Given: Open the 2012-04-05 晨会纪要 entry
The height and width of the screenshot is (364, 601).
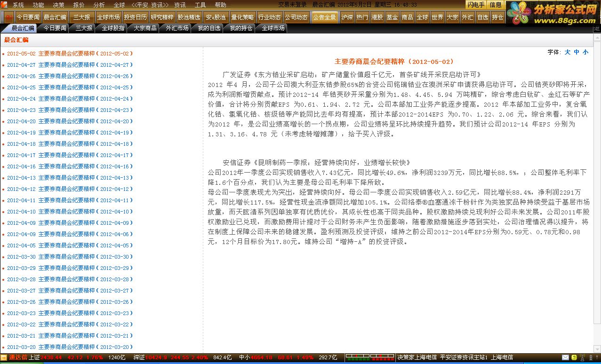Looking at the screenshot, I should coord(70,245).
